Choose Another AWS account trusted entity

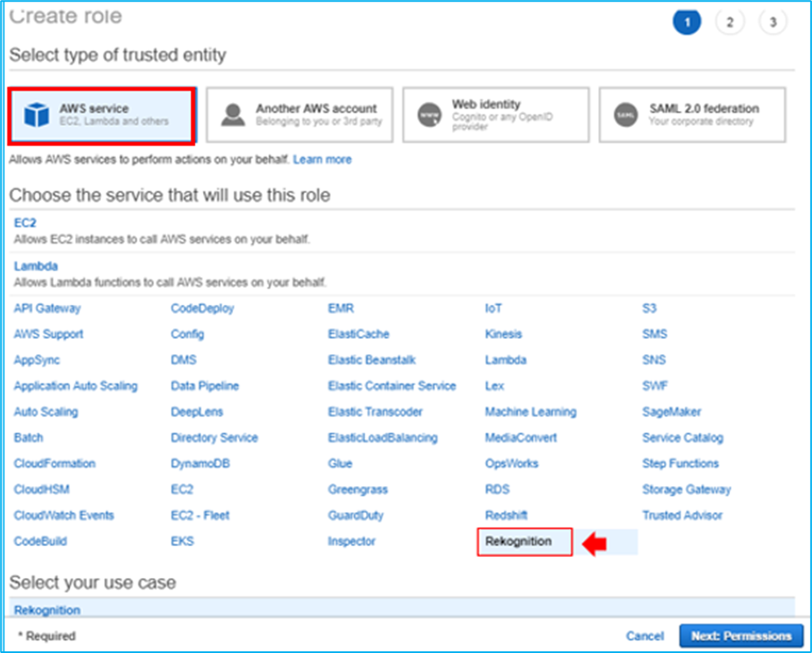[x=299, y=114]
